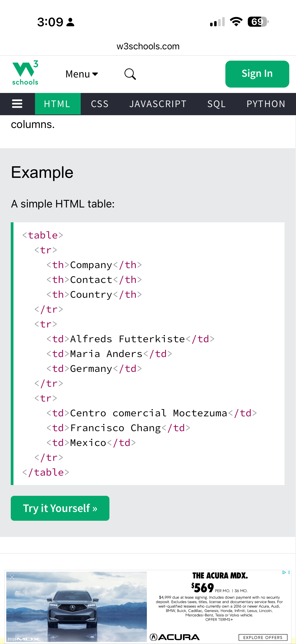Screen dimensions: 296x644
Task: Go to the PYTHON tab
Action: tap(266, 104)
